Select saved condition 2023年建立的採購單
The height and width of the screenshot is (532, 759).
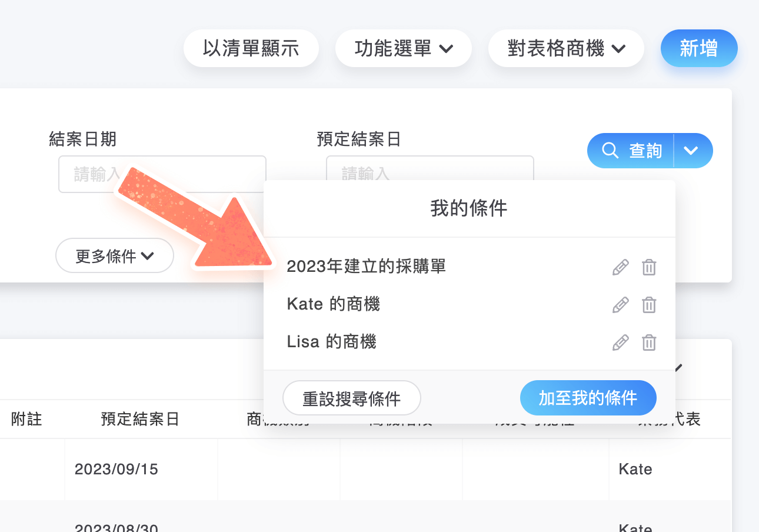click(366, 267)
